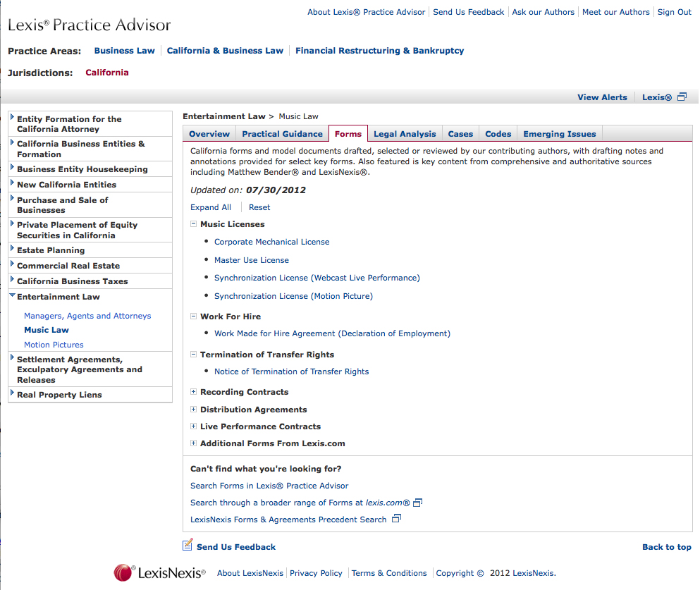Open the Cases tab
Image resolution: width=700 pixels, height=590 pixels.
(x=460, y=133)
